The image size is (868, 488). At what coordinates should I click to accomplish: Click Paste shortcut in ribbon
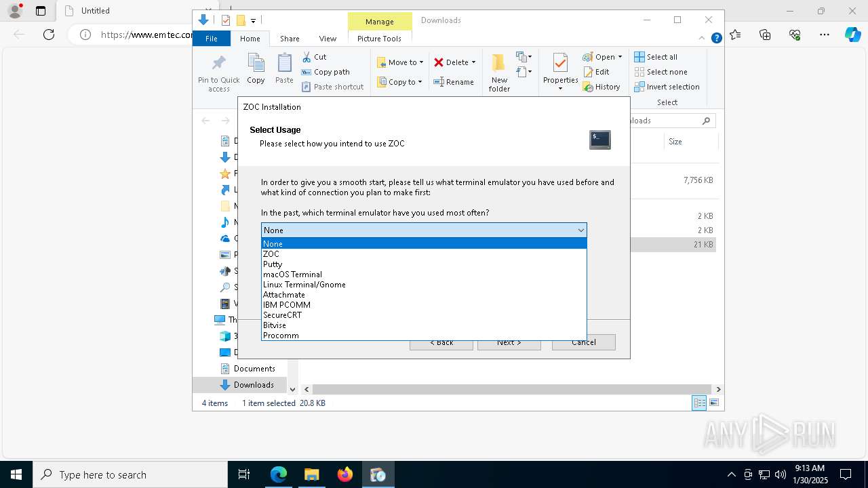(333, 87)
